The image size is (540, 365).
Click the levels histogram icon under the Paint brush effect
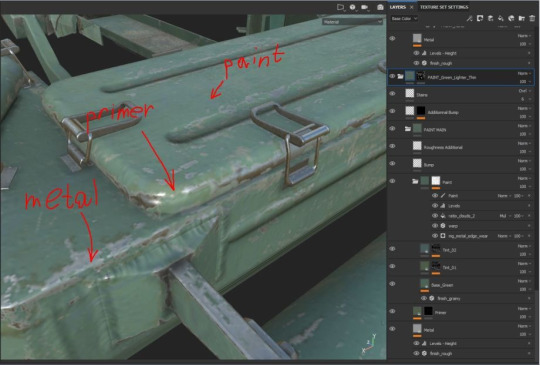[443, 206]
